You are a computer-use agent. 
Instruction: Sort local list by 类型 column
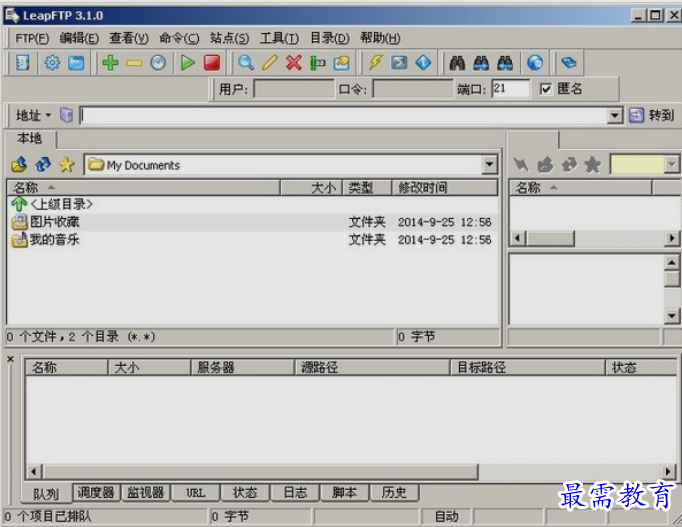(x=367, y=188)
